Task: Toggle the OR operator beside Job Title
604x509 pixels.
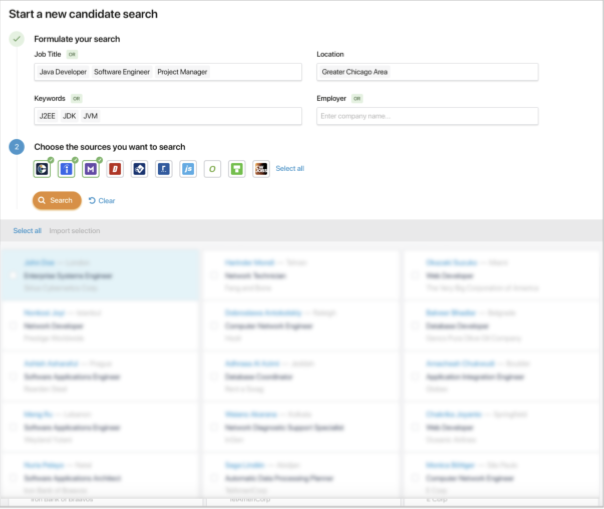Action: coord(72,54)
